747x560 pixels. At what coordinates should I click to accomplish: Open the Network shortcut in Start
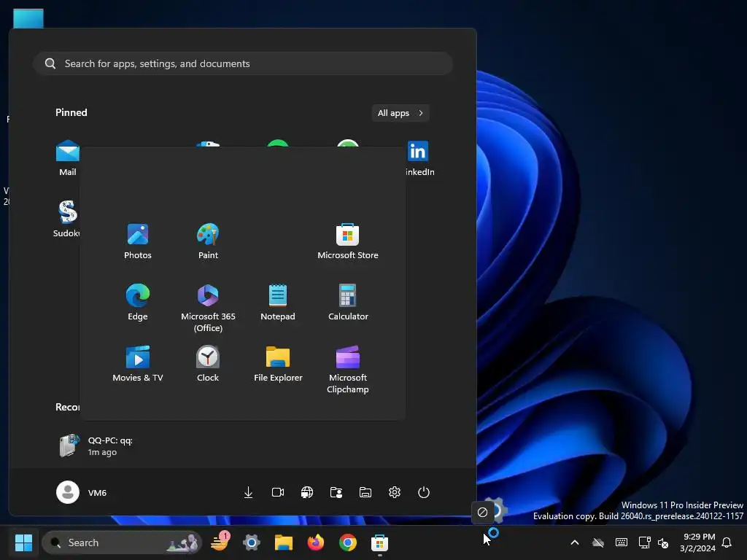[307, 492]
